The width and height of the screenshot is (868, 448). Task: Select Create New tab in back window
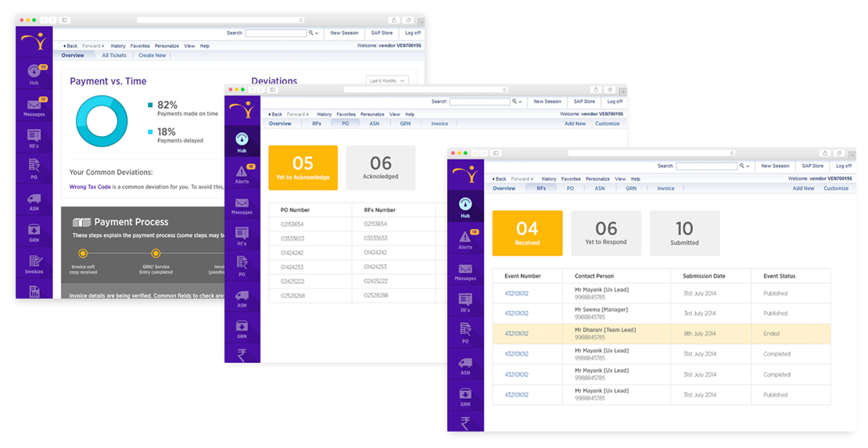pos(152,56)
